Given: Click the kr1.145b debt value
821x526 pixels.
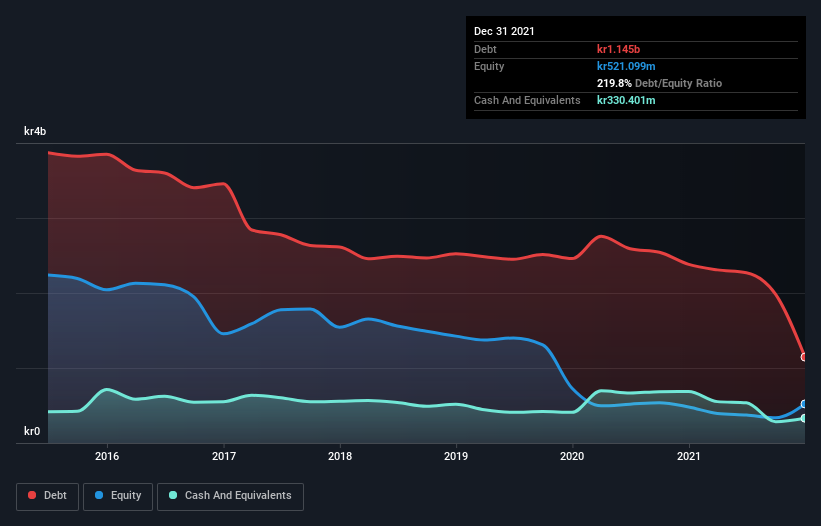Looking at the screenshot, I should point(618,49).
